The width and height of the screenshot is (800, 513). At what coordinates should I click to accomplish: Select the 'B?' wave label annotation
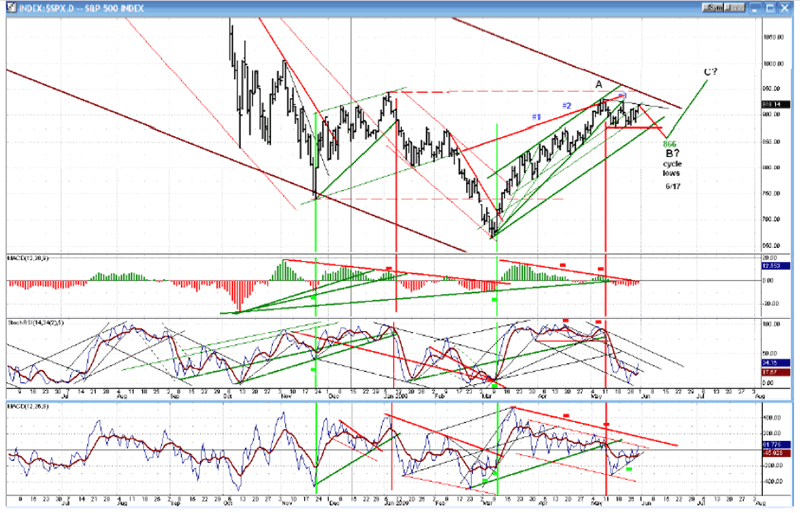point(672,153)
